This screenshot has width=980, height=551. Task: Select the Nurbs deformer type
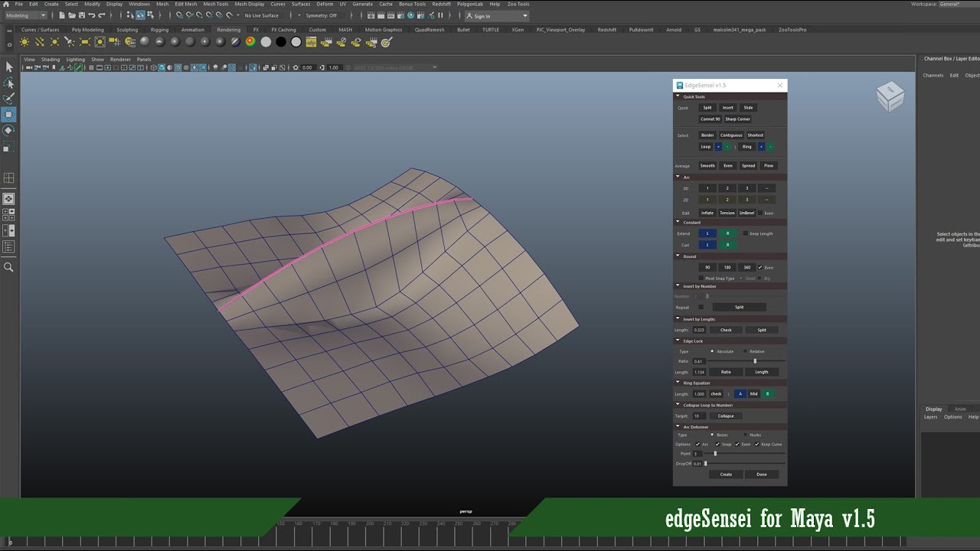tap(746, 435)
